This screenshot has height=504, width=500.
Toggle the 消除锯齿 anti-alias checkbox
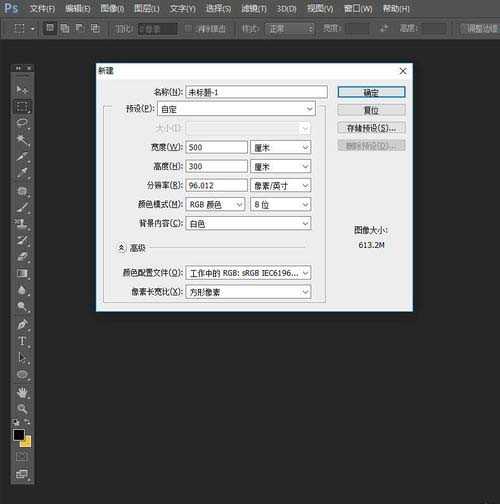click(188, 29)
